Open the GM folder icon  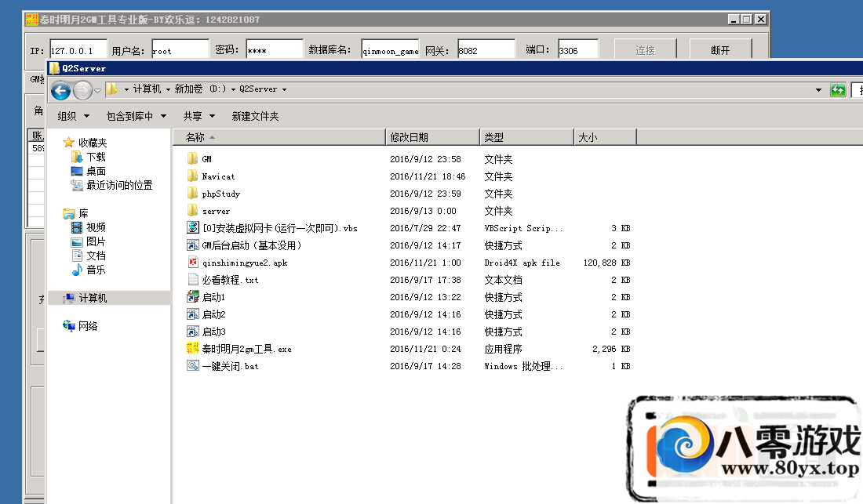(192, 159)
